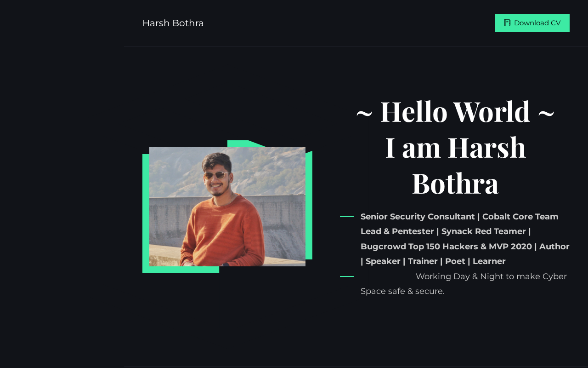The height and width of the screenshot is (368, 588).
Task: Click the "Space safe & secure." text
Action: (x=402, y=291)
